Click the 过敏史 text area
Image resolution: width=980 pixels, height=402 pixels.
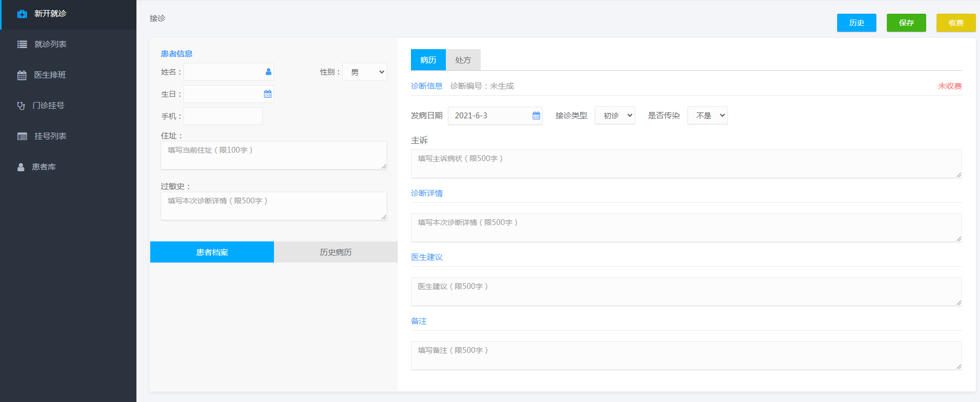(274, 206)
